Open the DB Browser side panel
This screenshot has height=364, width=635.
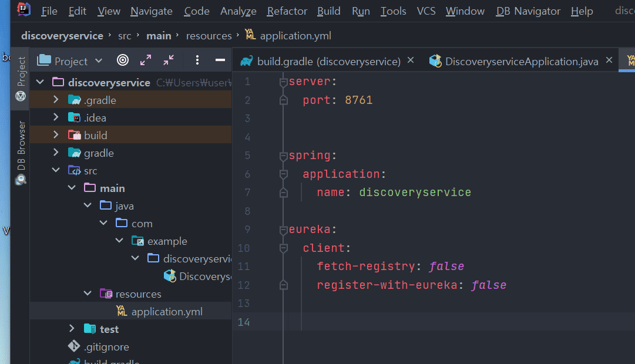pyautogui.click(x=21, y=152)
